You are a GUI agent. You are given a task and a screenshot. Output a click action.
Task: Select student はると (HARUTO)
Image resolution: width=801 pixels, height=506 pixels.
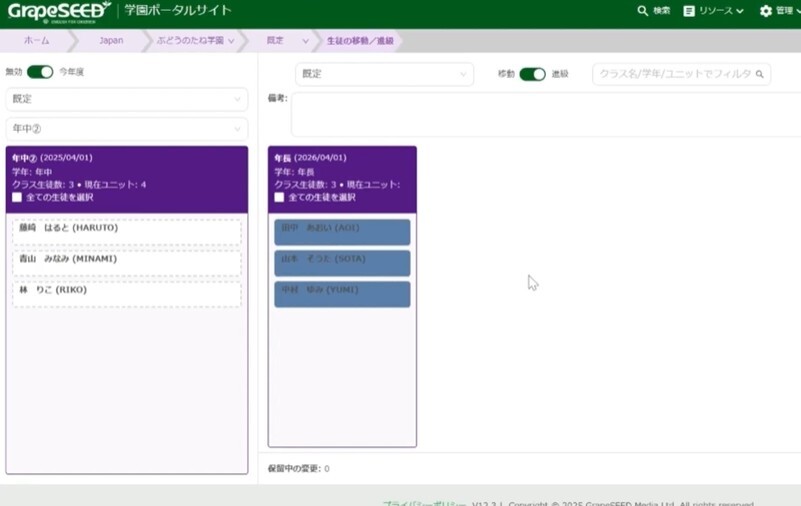point(127,232)
